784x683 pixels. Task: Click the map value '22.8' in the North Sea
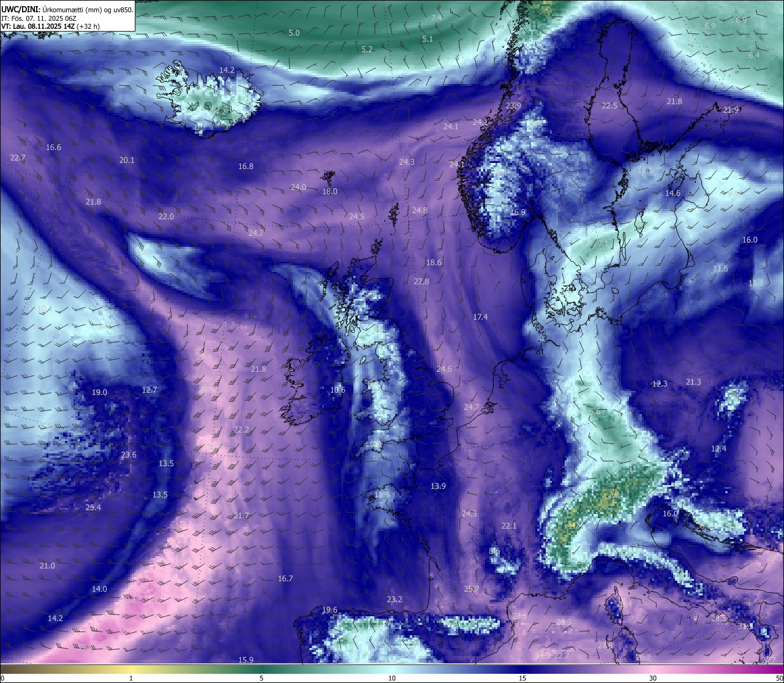(x=421, y=282)
